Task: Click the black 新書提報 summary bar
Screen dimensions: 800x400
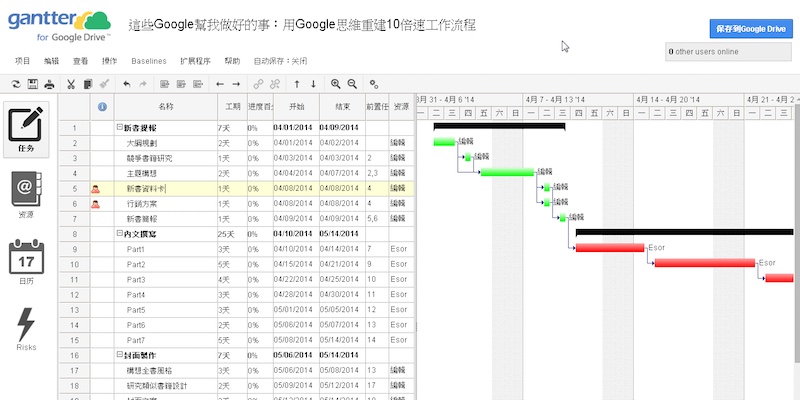Action: (x=499, y=127)
